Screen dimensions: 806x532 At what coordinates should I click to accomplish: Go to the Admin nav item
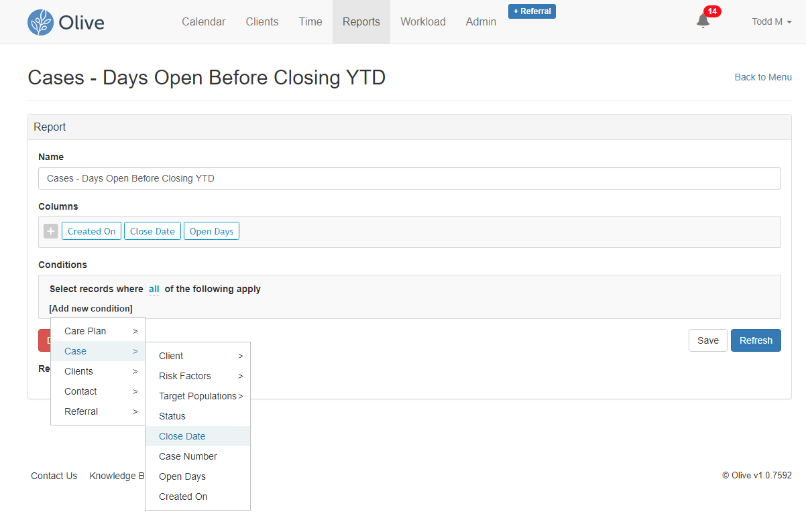[x=481, y=21]
